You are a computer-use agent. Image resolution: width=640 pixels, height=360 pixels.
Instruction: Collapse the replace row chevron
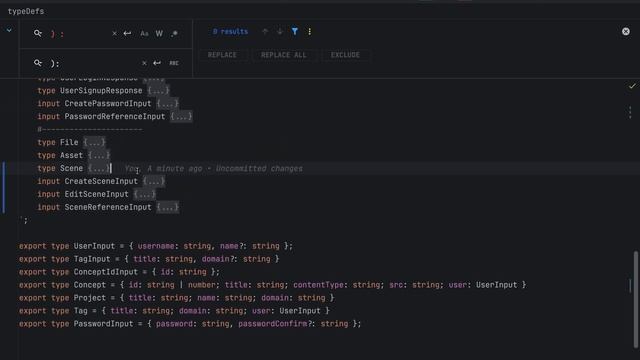click(9, 30)
